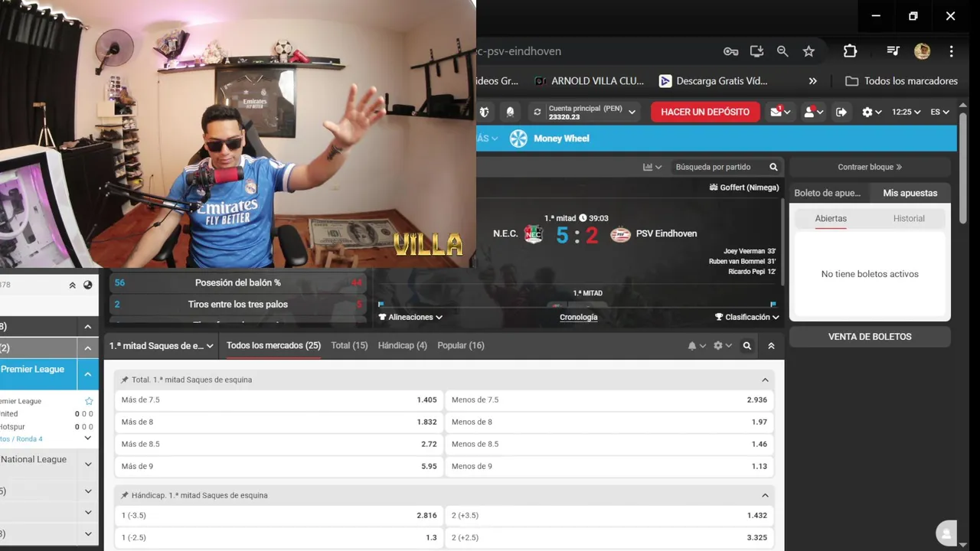Click the Money Wheel wheel icon
This screenshot has width=980, height=551.
coord(518,139)
